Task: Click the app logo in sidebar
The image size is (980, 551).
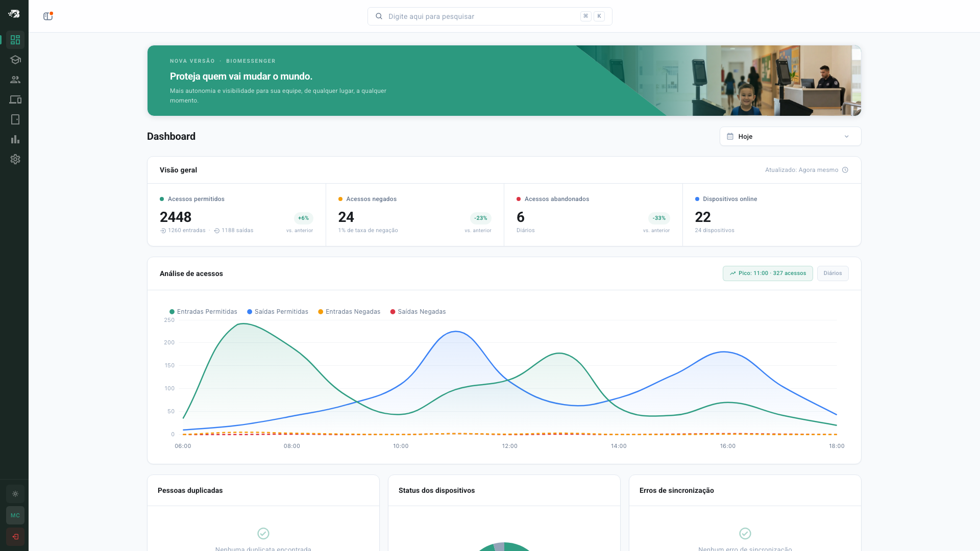Action: click(x=14, y=14)
